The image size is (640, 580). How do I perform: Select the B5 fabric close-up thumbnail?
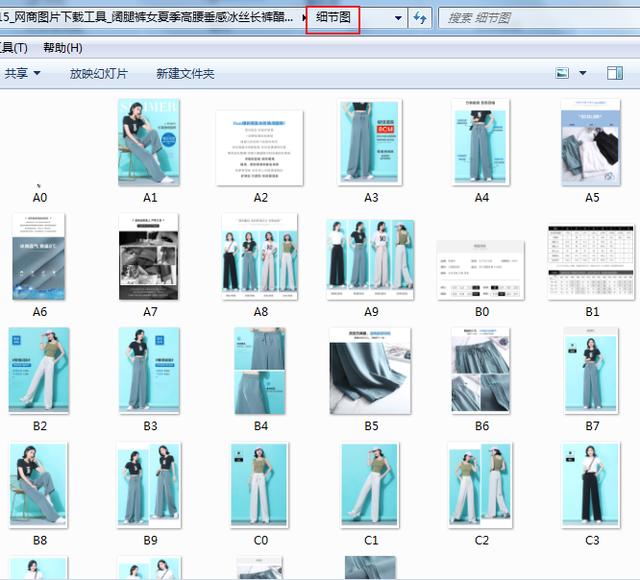(x=371, y=371)
